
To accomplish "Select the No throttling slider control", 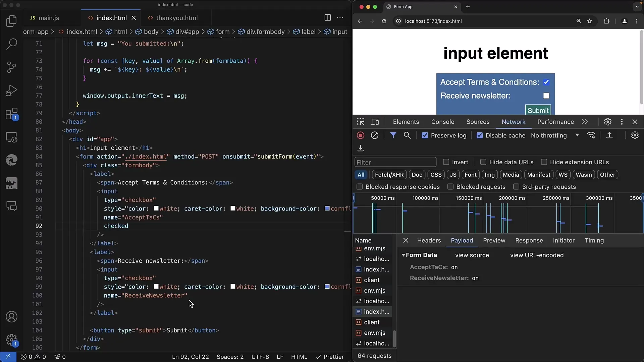I will 554,135.
